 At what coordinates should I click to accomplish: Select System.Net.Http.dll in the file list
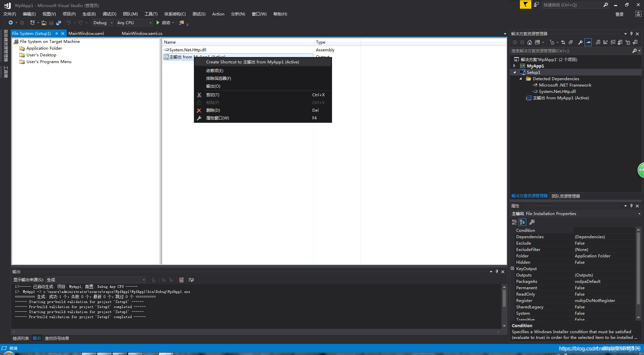pyautogui.click(x=187, y=50)
